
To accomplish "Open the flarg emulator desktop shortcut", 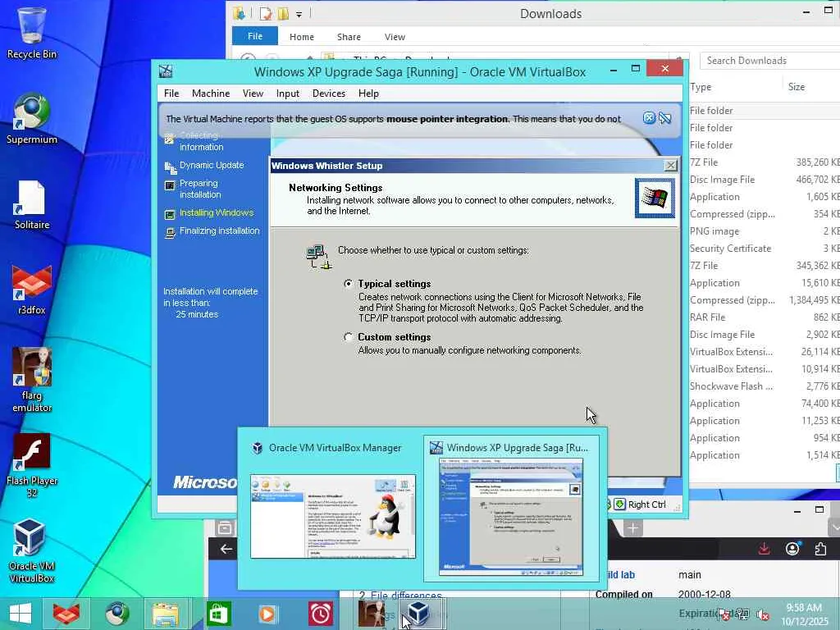I will [x=32, y=381].
